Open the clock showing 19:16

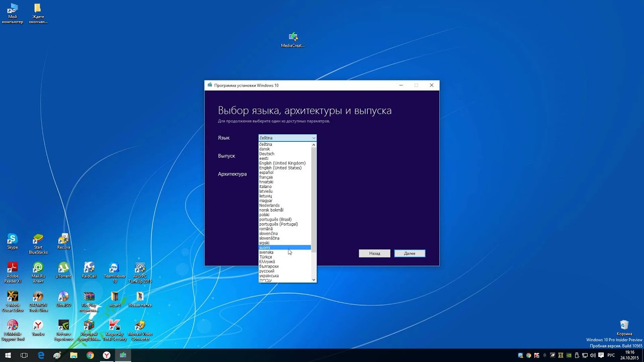pyautogui.click(x=630, y=355)
